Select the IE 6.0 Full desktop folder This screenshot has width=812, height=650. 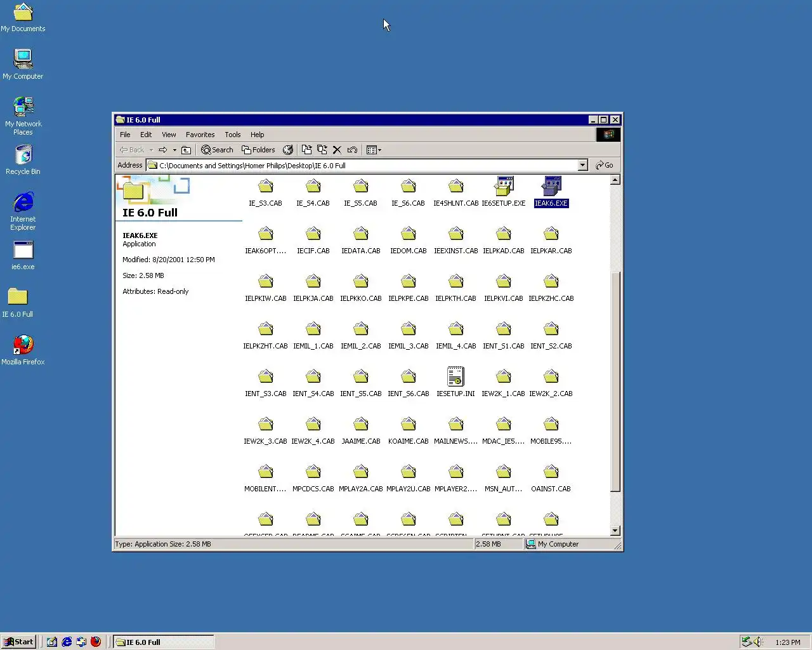tap(18, 302)
